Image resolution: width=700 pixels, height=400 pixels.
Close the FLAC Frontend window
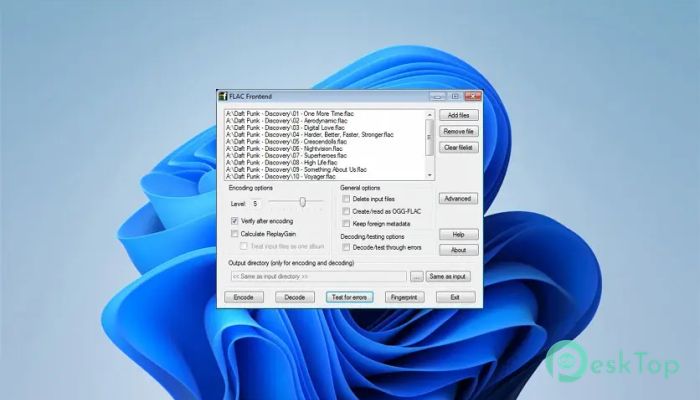tap(473, 96)
